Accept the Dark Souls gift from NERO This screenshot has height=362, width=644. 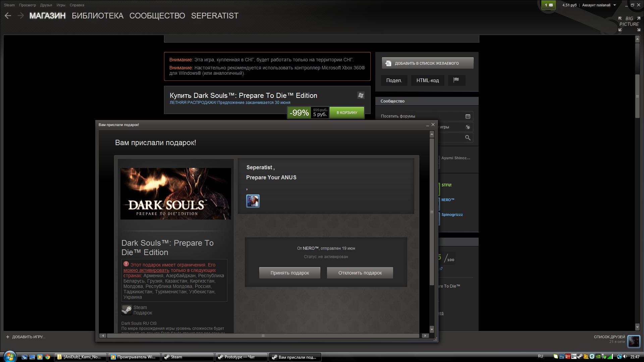(x=290, y=273)
